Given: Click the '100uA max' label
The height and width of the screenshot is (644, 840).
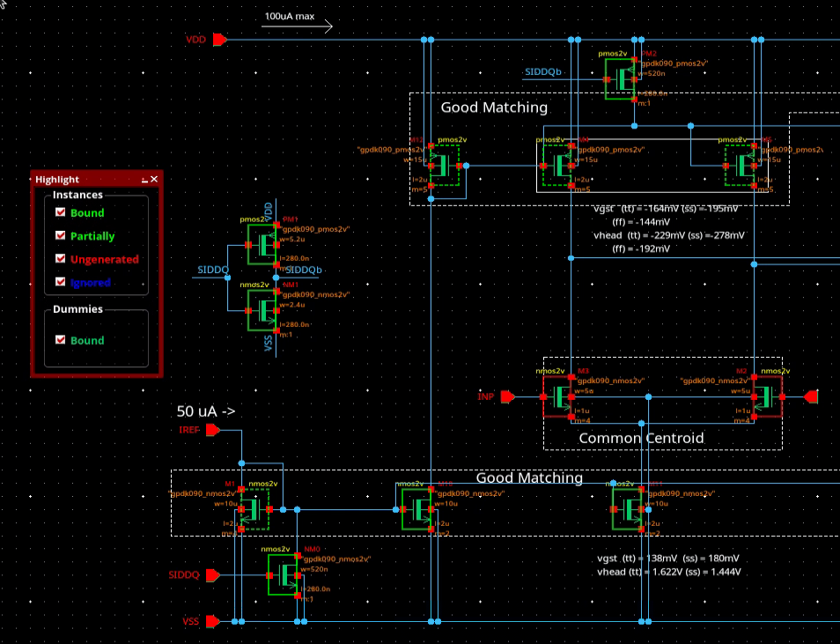Looking at the screenshot, I should 290,16.
